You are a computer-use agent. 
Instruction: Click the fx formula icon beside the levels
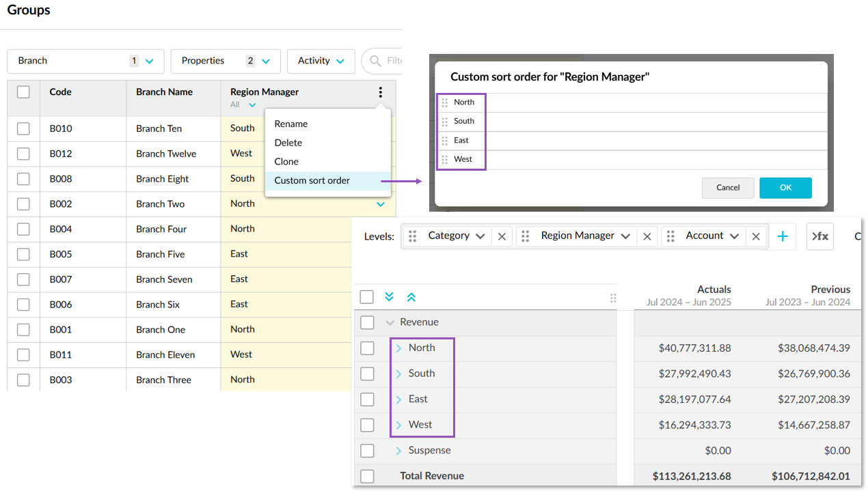819,235
